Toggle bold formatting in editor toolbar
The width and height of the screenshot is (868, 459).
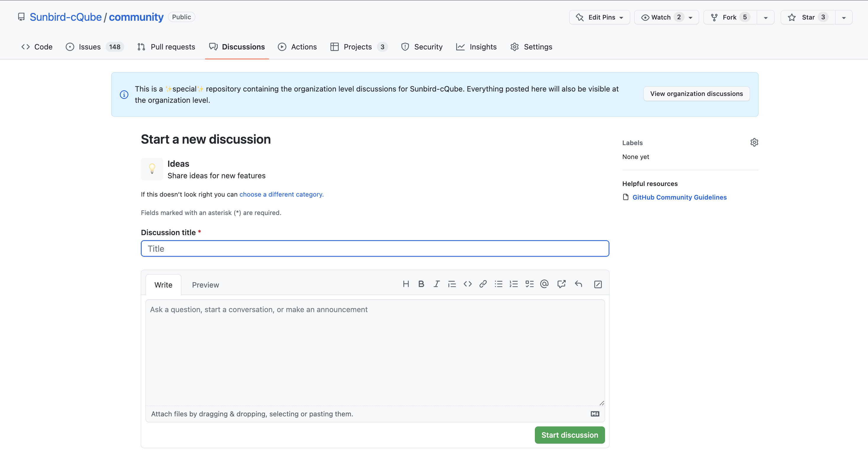421,284
